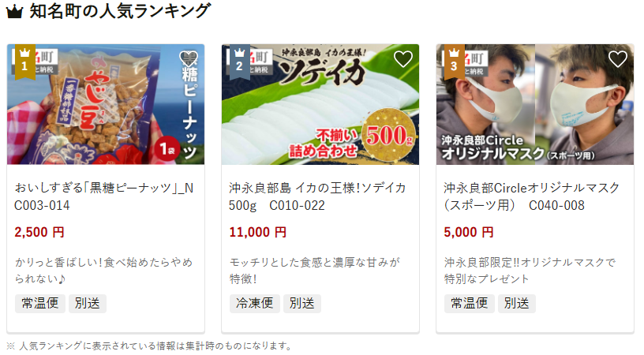Click the crown icon beside 知名町の人気ランキング
Image resolution: width=644 pixels, height=355 pixels.
tap(14, 12)
